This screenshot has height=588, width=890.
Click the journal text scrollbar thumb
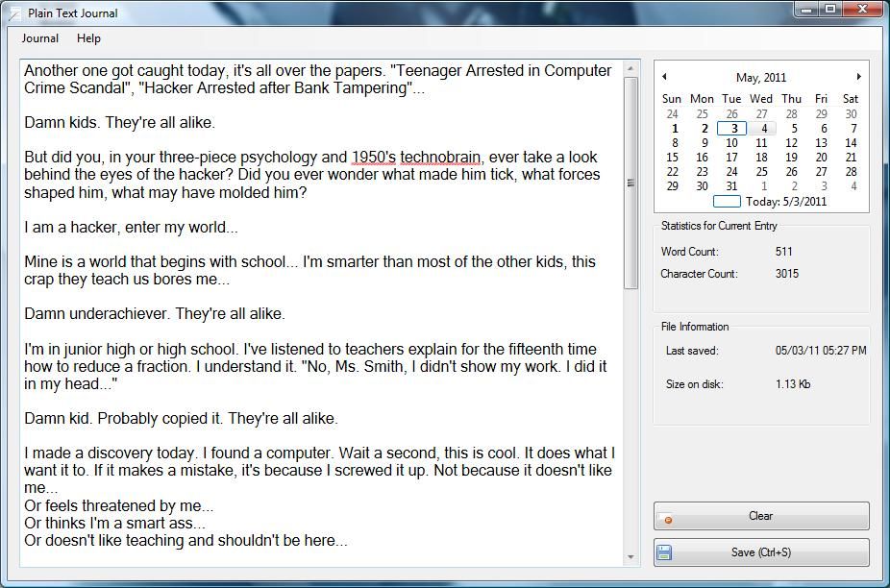(630, 183)
